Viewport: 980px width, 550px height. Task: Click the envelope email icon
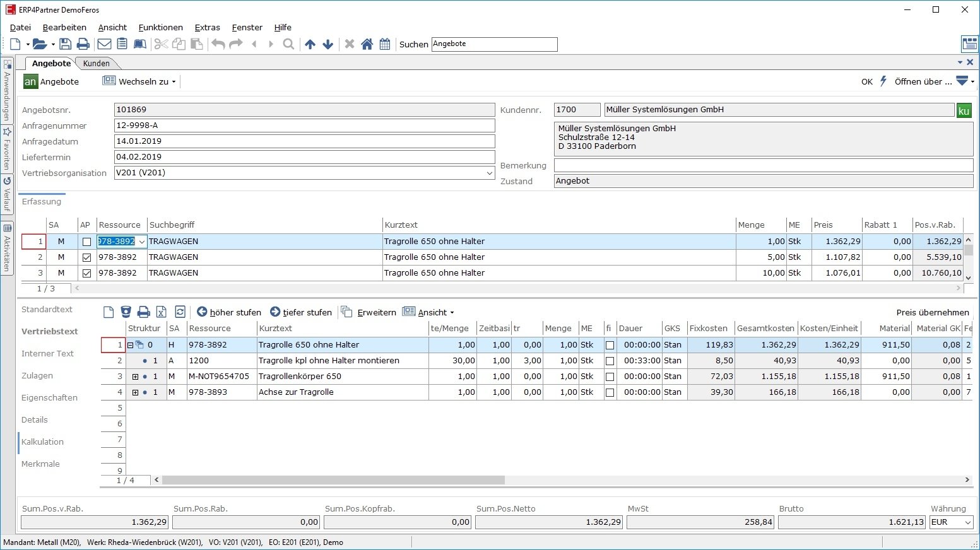[104, 44]
